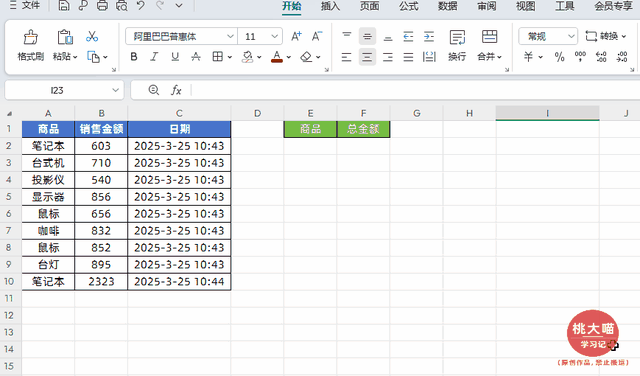640x376 pixels.
Task: Click the select-all corner triangle
Action: tap(9, 113)
